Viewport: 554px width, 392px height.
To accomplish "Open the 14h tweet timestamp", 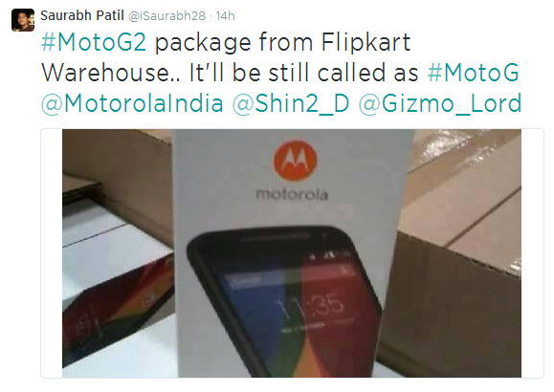I will click(225, 16).
